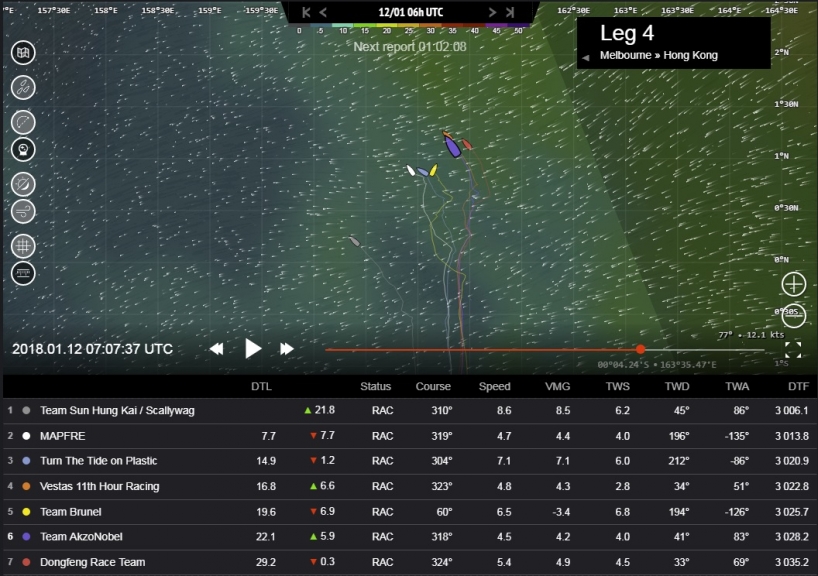
Task: Sort by the Status column header
Action: [375, 386]
